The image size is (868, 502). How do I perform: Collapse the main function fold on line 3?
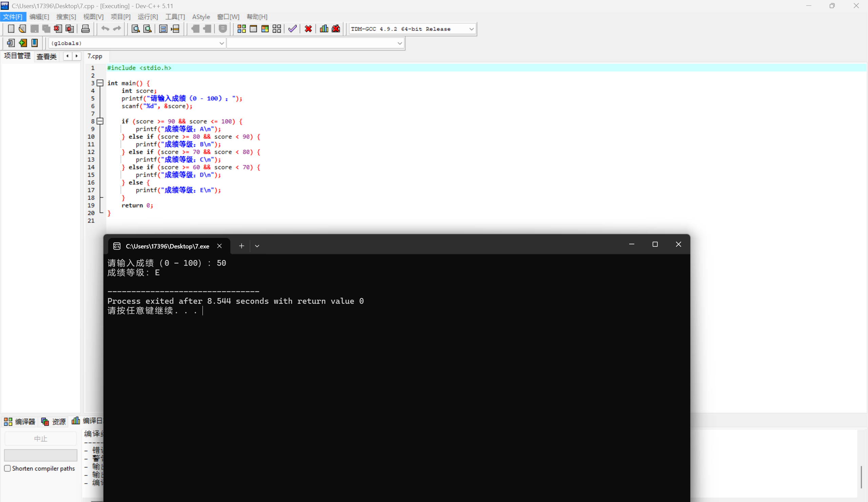100,83
